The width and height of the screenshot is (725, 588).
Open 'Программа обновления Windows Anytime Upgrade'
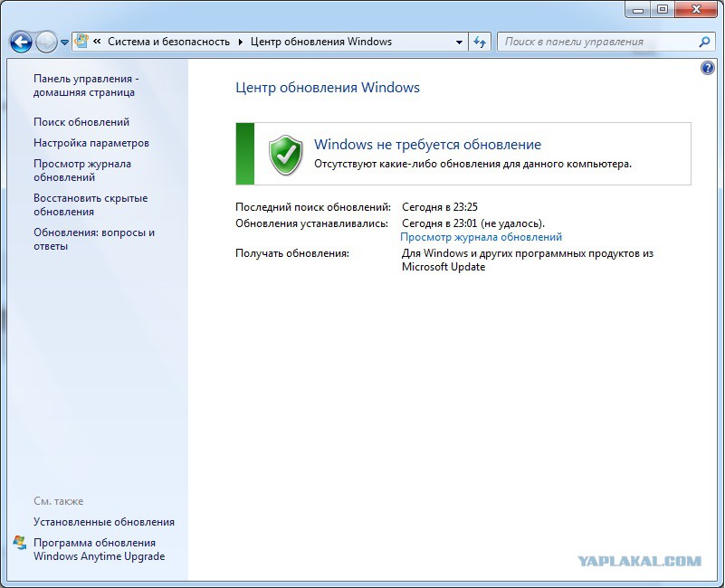(x=99, y=550)
